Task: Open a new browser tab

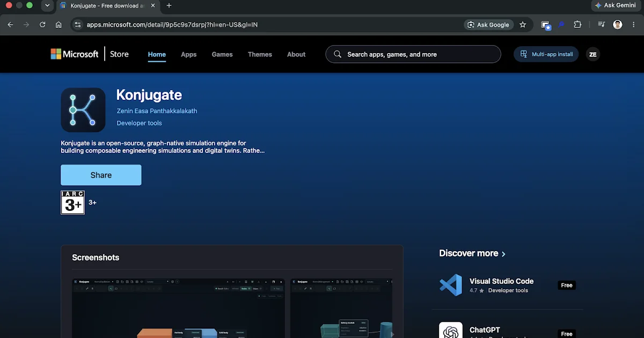Action: pyautogui.click(x=169, y=5)
